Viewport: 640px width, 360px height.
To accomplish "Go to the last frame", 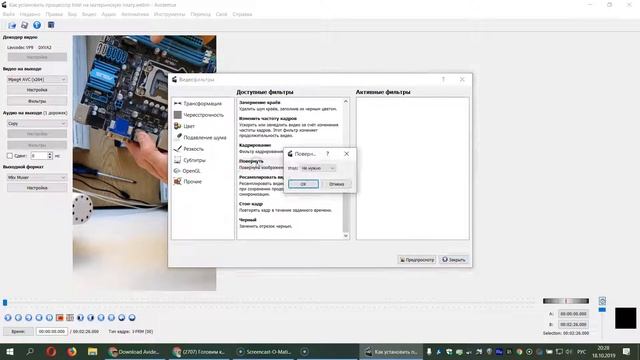I will click(111, 318).
